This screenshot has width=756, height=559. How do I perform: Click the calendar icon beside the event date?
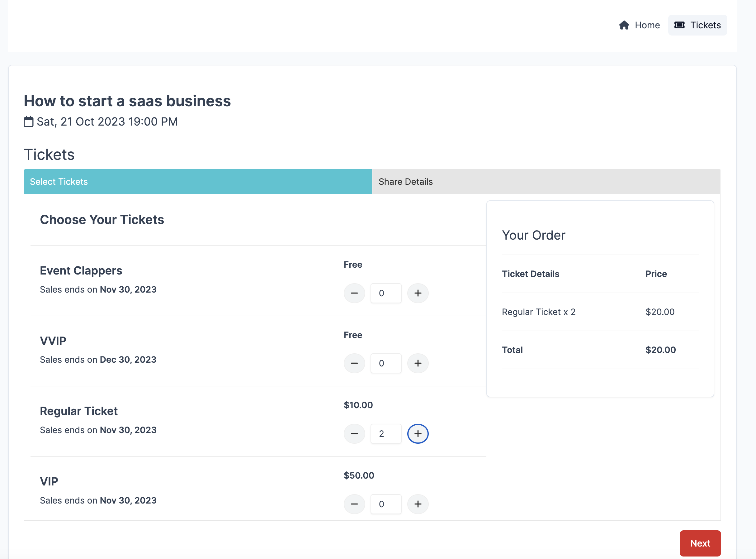(x=28, y=121)
